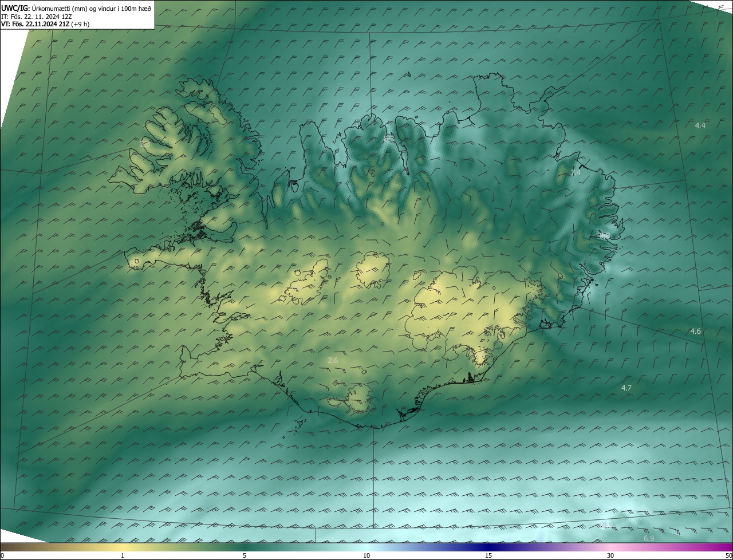
Task: Click the "30" tick label on the color scale
Action: tap(610, 556)
